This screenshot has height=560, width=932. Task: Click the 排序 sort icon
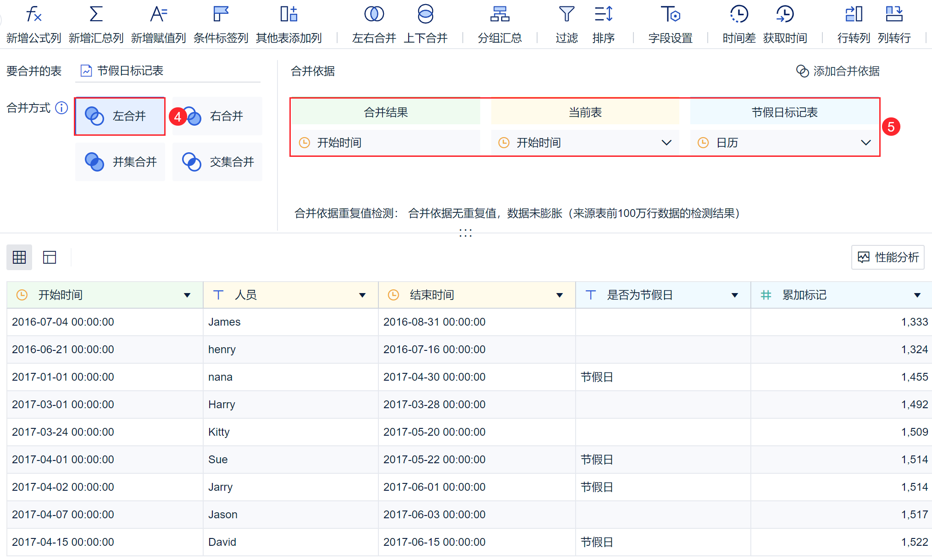pos(603,14)
